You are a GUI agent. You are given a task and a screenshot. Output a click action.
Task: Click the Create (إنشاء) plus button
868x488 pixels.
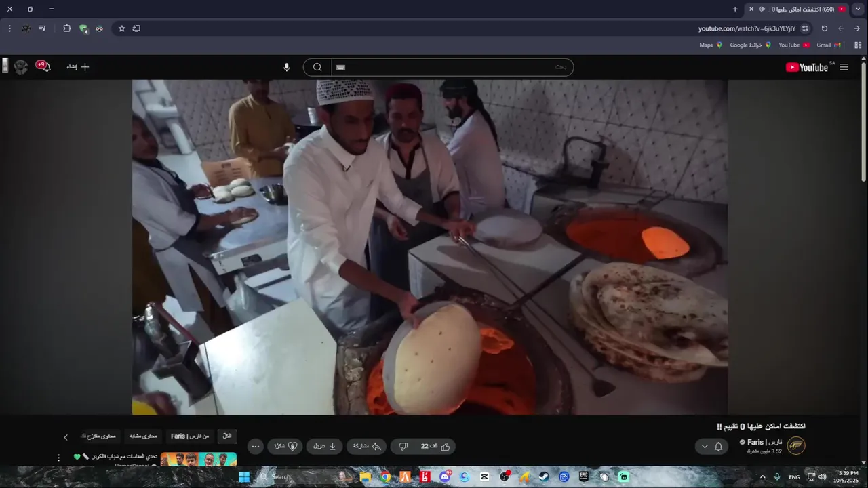point(78,67)
